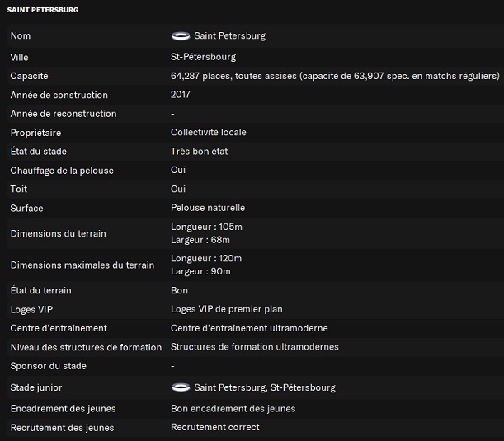This screenshot has width=504, height=441.
Task: Select the Loges VIP de premier plan value
Action: coord(226,310)
